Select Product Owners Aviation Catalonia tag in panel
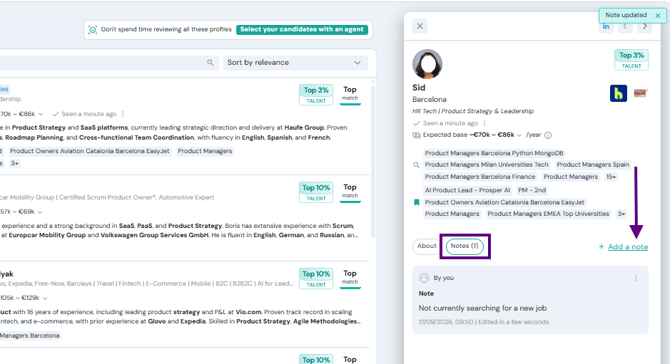This screenshot has width=670, height=364. [504, 202]
